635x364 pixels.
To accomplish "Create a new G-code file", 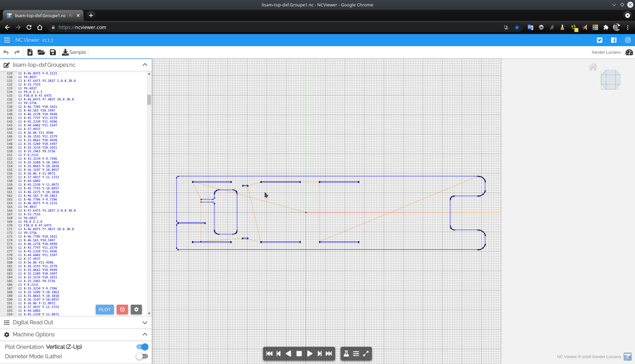I will click(x=30, y=52).
